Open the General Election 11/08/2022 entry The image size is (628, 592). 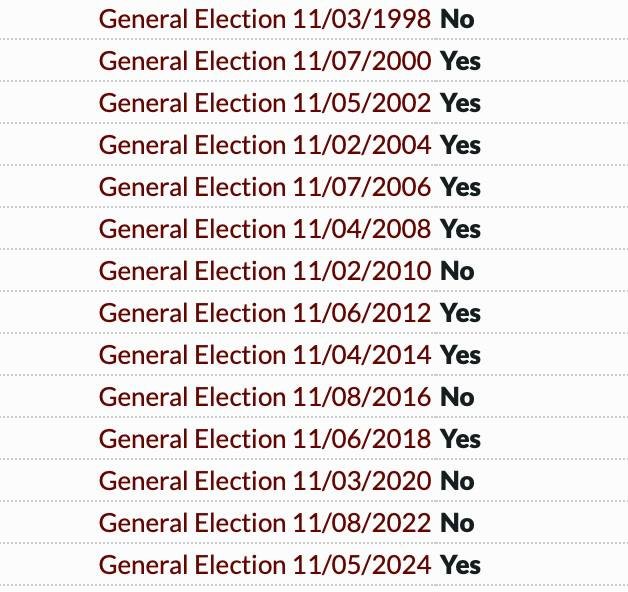tap(265, 523)
